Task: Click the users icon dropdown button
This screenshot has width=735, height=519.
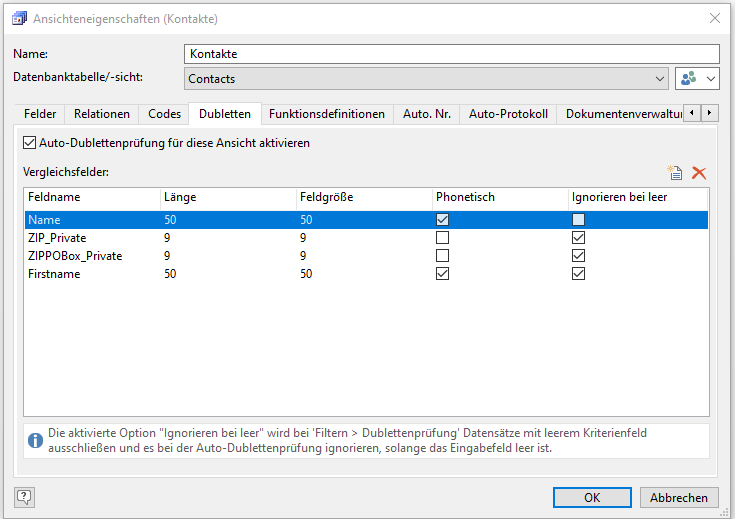Action: (x=698, y=78)
